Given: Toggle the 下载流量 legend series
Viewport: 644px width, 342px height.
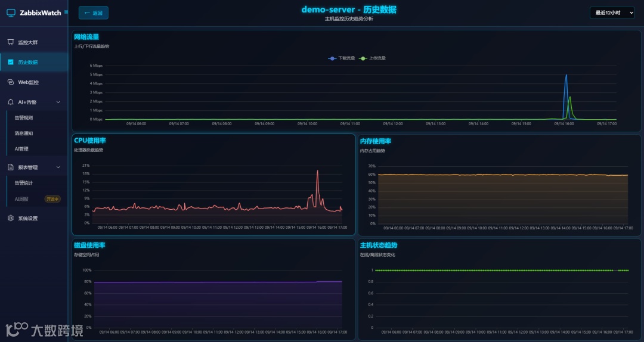Looking at the screenshot, I should click(341, 58).
